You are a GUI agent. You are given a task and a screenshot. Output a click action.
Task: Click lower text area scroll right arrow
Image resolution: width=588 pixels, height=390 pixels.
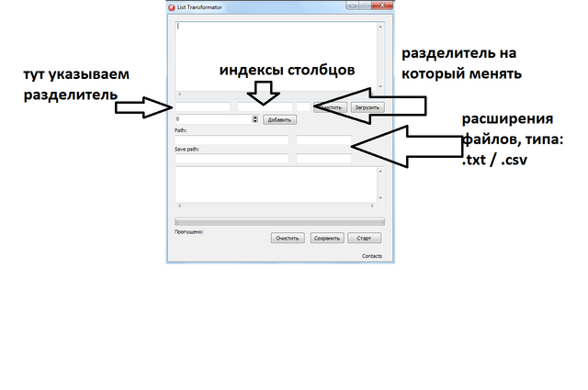click(372, 206)
